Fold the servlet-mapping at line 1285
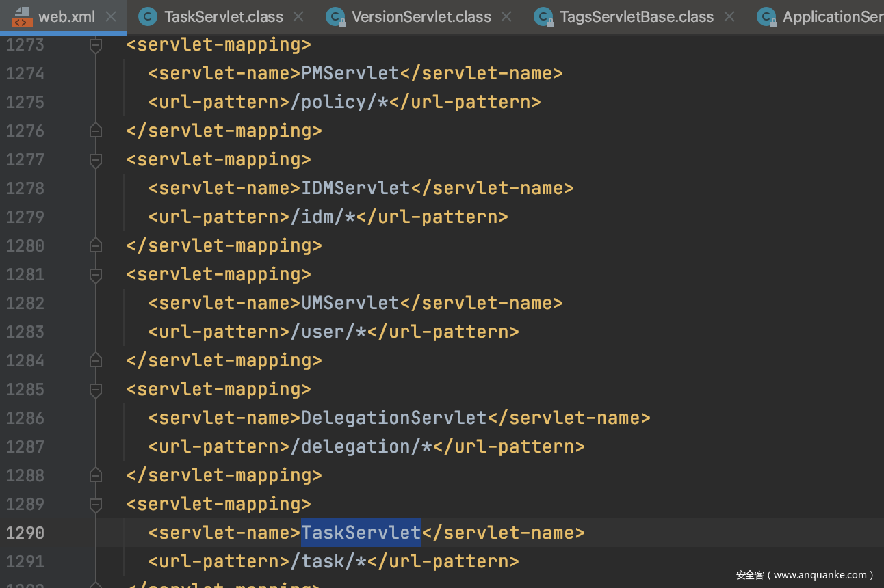The image size is (884, 588). coord(96,390)
